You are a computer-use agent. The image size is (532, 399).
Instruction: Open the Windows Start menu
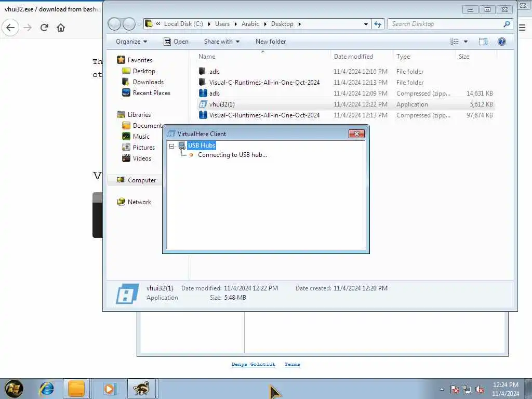click(14, 389)
